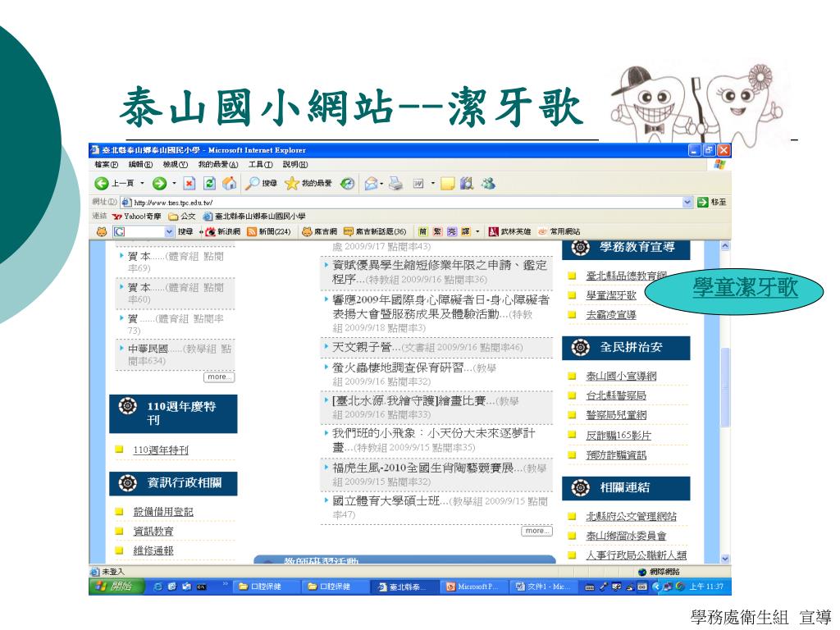Click the 新浪網 toolbar shortcut
This screenshot has width=840, height=630.
point(223,231)
